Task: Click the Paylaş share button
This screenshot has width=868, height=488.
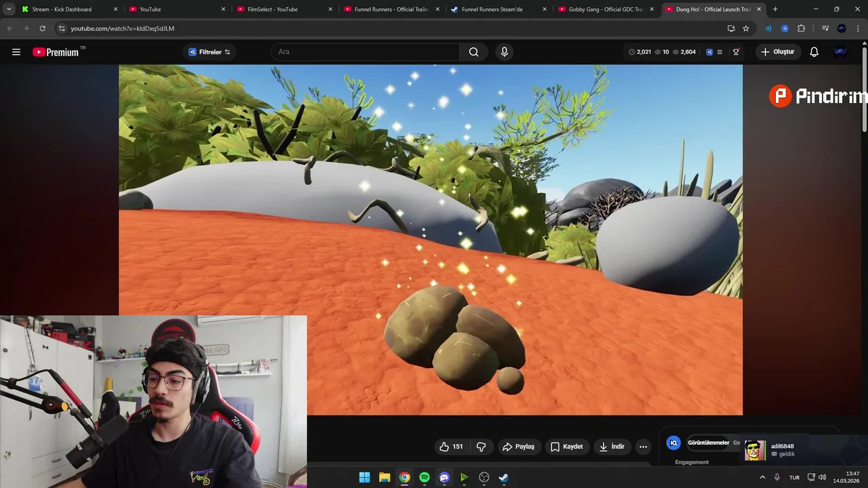Action: pyautogui.click(x=519, y=447)
